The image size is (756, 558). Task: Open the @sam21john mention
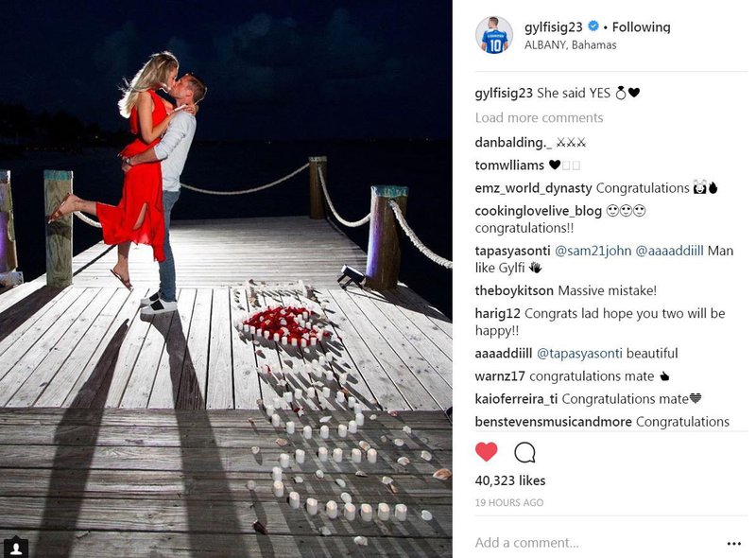coord(593,251)
